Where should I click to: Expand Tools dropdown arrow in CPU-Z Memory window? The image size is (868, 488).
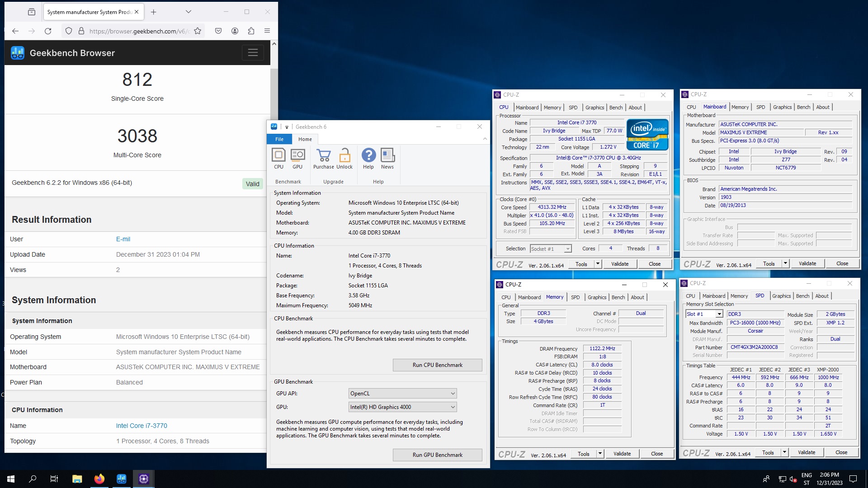(600, 454)
